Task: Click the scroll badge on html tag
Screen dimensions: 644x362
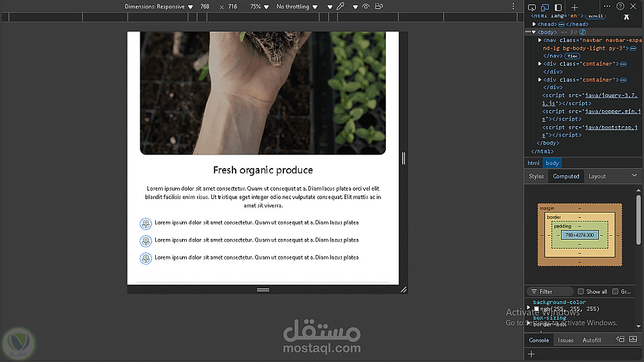Action: pos(595,16)
